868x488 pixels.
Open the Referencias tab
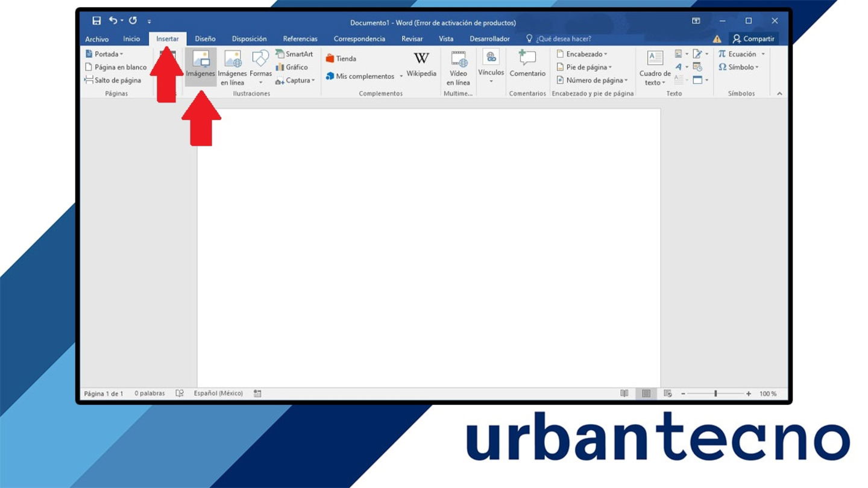coord(300,39)
